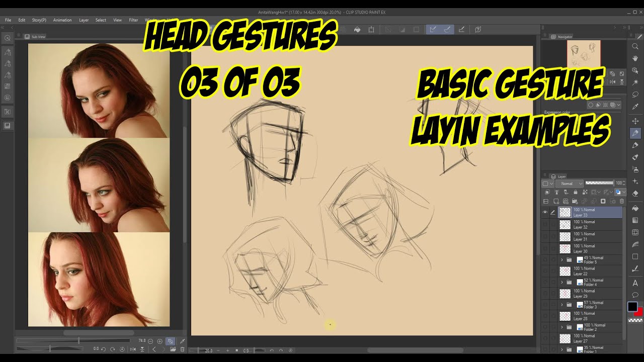Select the Layer 32 row
This screenshot has height=362, width=644.
[590, 225]
